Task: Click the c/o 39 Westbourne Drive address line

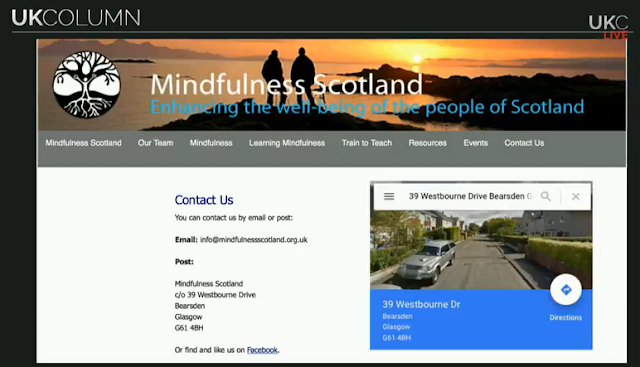Action: [215, 295]
